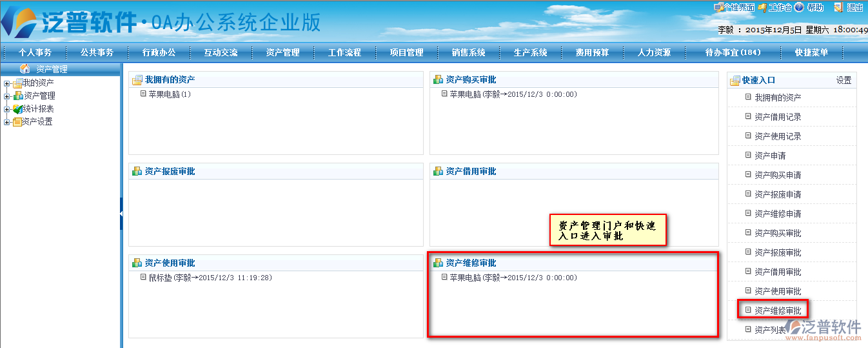
Task: Expand the 我的资产 tree node
Action: tap(7, 83)
